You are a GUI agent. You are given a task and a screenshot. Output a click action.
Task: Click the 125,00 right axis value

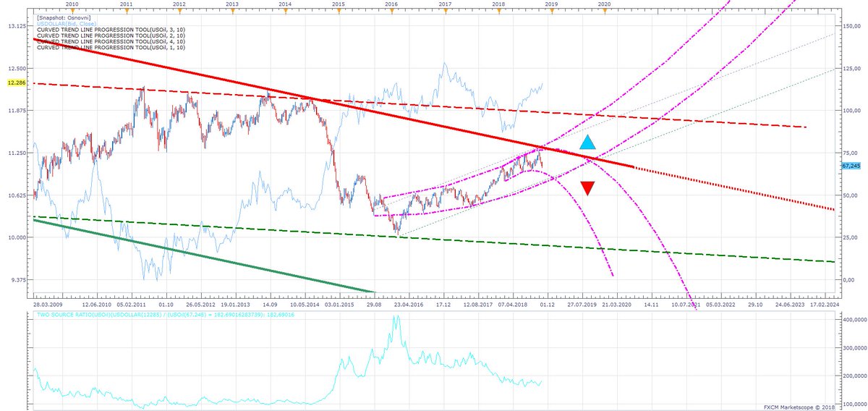click(x=851, y=69)
